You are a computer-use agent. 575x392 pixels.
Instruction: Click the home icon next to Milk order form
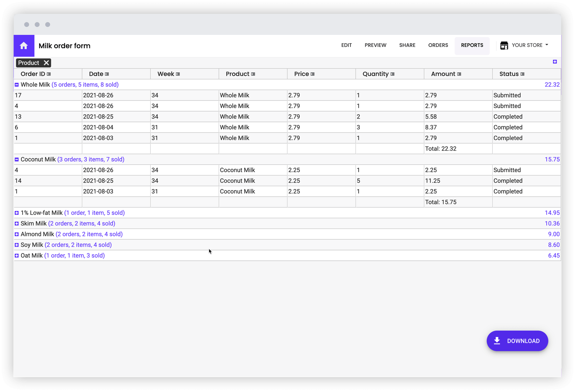24,46
